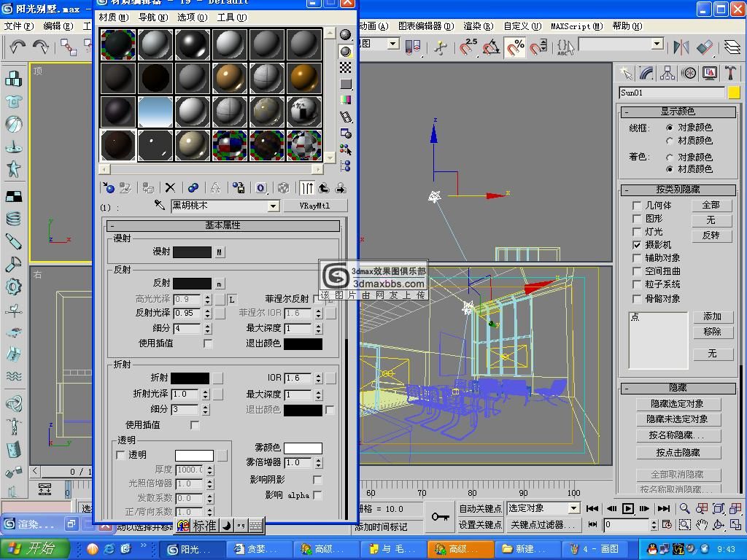Open the 选定对象 key filter dropdown
Viewport: 747px width, 560px height.
[x=574, y=508]
